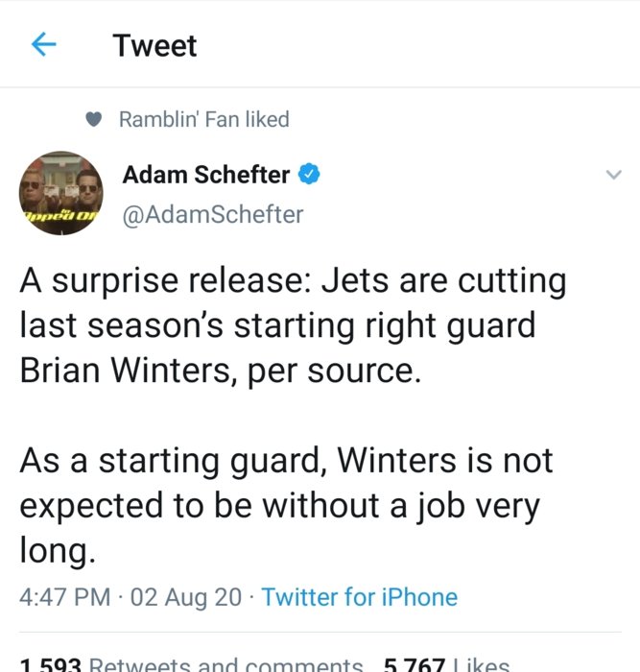Open the @AdamSchefter handle
The height and width of the screenshot is (672, 640).
[213, 214]
